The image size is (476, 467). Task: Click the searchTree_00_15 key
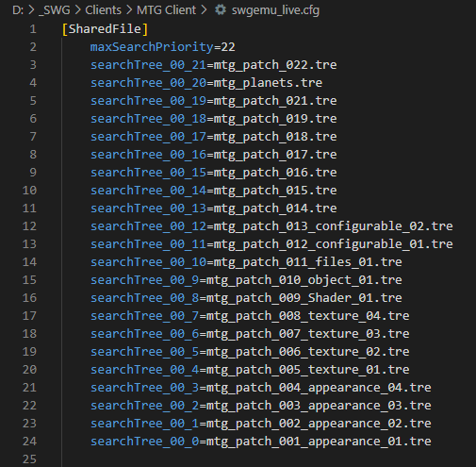coord(148,173)
